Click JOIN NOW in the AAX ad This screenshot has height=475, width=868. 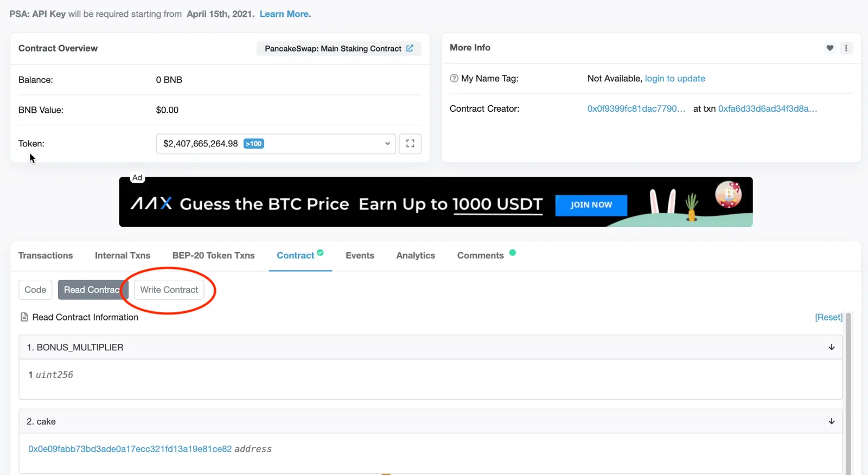[x=591, y=205]
